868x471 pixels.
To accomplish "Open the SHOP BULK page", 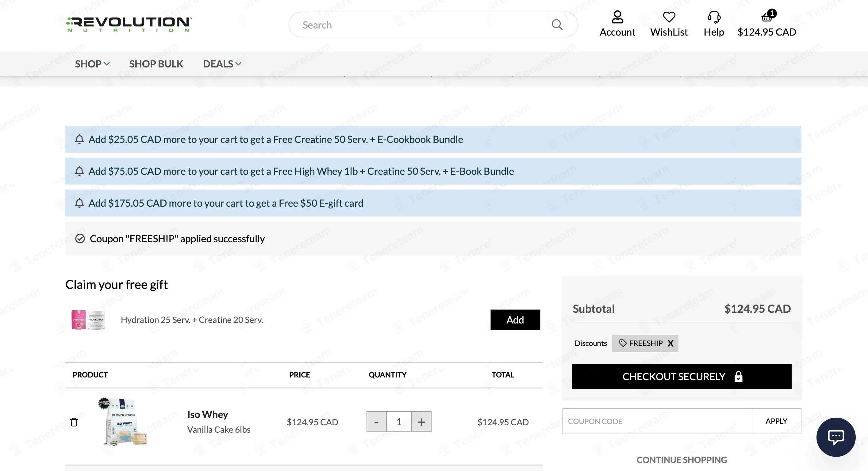I will click(x=156, y=64).
